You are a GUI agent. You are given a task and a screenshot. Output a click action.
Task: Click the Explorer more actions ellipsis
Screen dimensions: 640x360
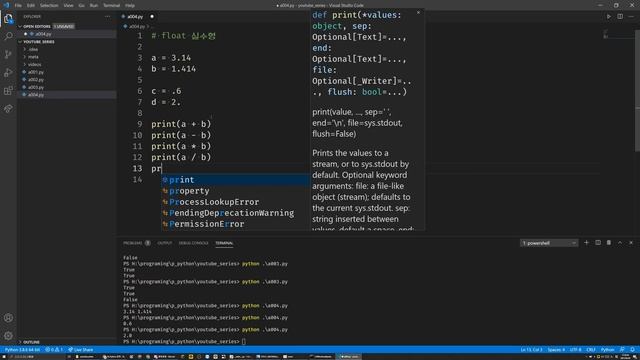point(107,17)
